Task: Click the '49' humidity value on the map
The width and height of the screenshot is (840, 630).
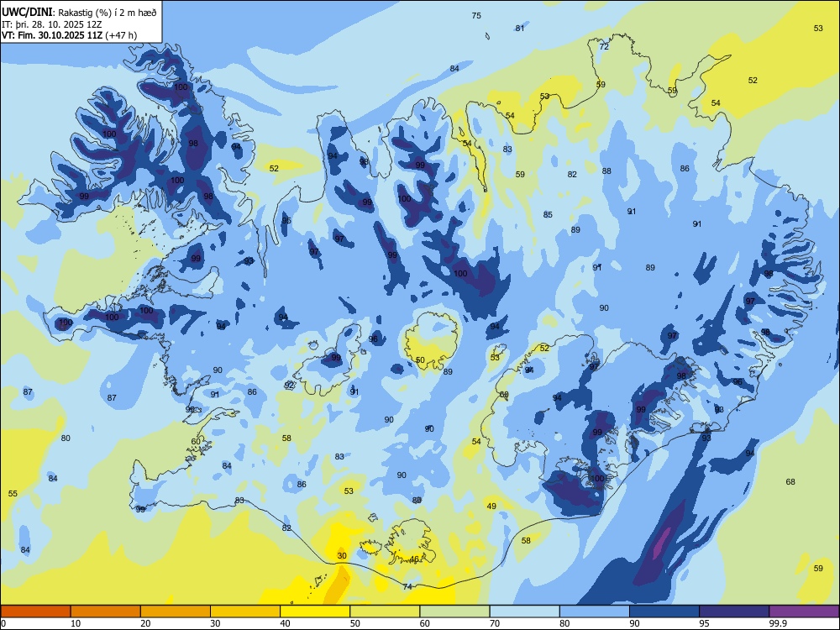Action: [491, 506]
